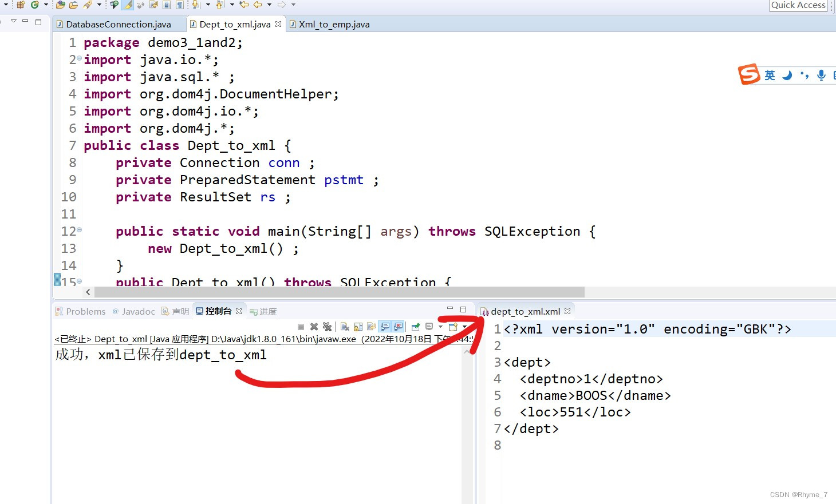Click the Terminate button in console toolbar
836x504 pixels.
(301, 327)
